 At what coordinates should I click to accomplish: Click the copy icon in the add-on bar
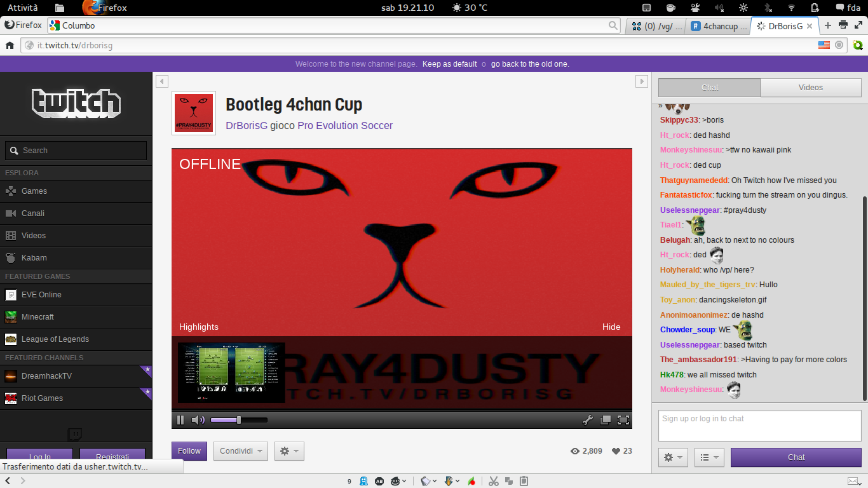coord(508,481)
